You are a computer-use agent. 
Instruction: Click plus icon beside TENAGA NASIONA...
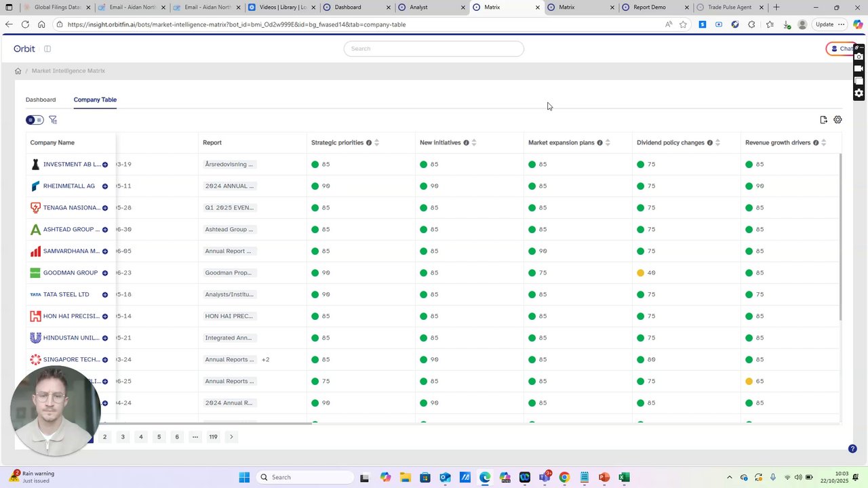tap(105, 208)
